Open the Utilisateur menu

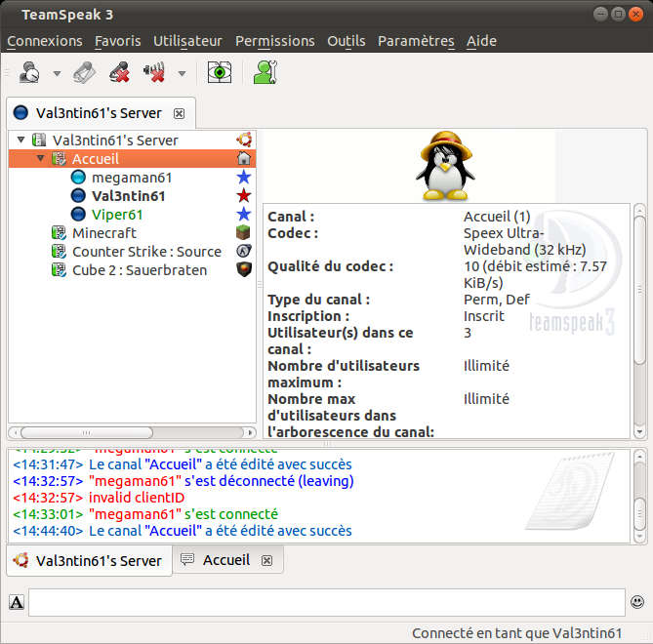[x=187, y=41]
